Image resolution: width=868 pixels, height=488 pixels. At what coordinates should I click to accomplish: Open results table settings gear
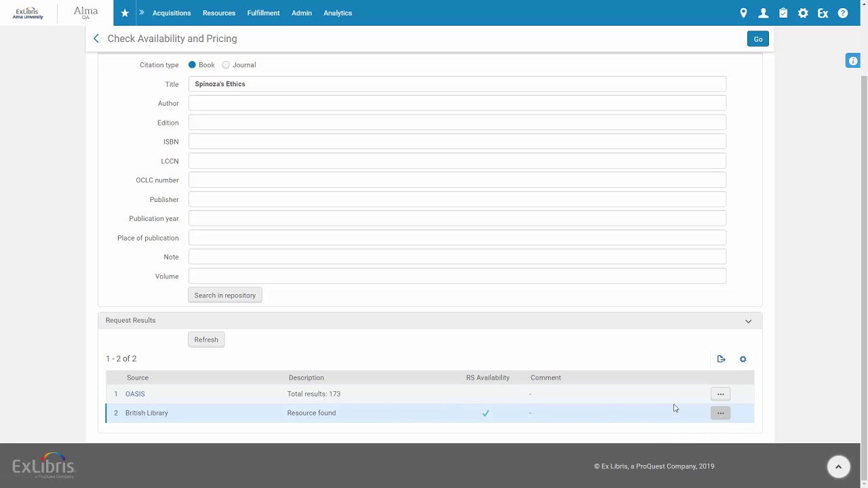coord(743,359)
